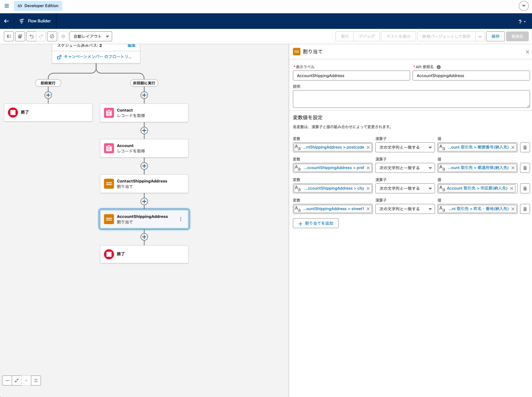This screenshot has width=532, height=397.
Task: Select the ContactShippingAddress assignment node
Action: (x=144, y=184)
